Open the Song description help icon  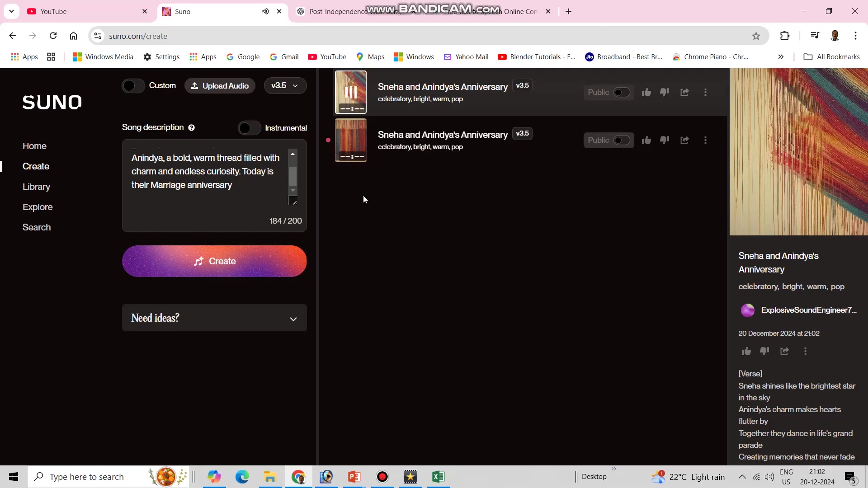click(x=192, y=128)
